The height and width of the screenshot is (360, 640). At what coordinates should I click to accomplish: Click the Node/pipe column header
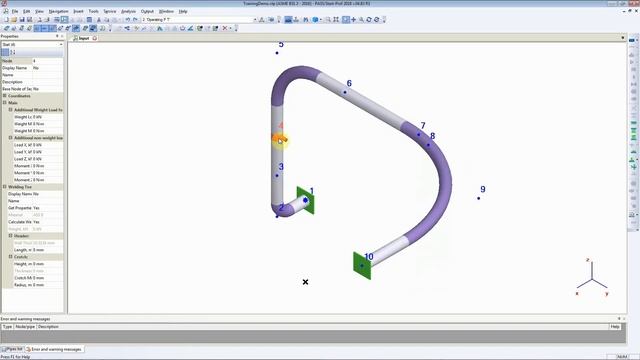click(x=25, y=327)
